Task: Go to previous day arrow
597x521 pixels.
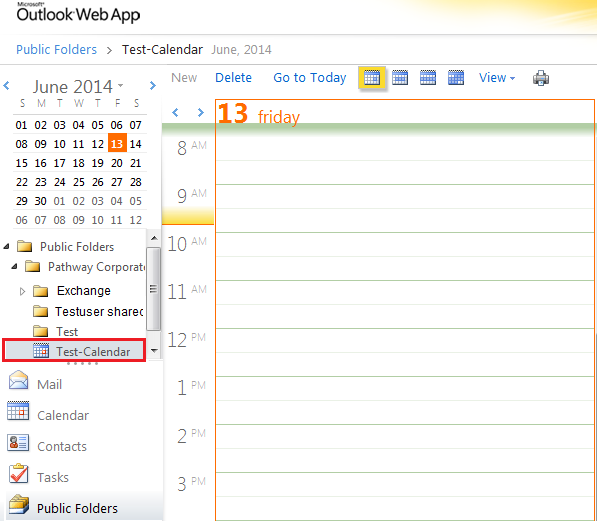Action: tap(175, 112)
